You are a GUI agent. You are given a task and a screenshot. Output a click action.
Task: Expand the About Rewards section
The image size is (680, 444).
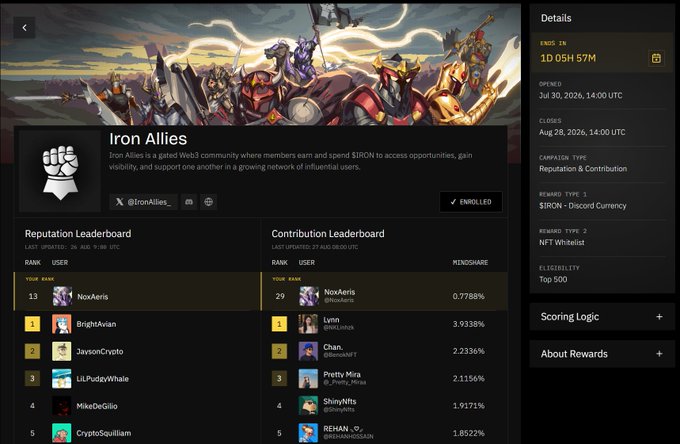click(602, 354)
